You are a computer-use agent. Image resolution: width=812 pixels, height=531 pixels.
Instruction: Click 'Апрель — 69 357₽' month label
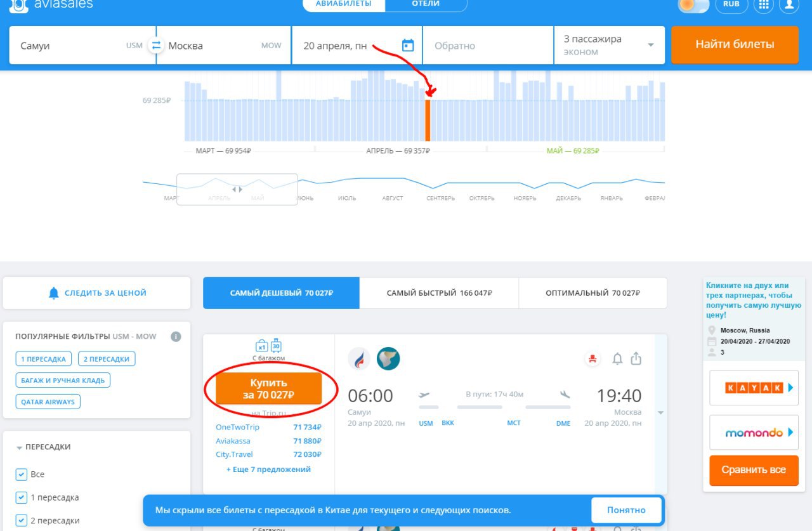398,151
